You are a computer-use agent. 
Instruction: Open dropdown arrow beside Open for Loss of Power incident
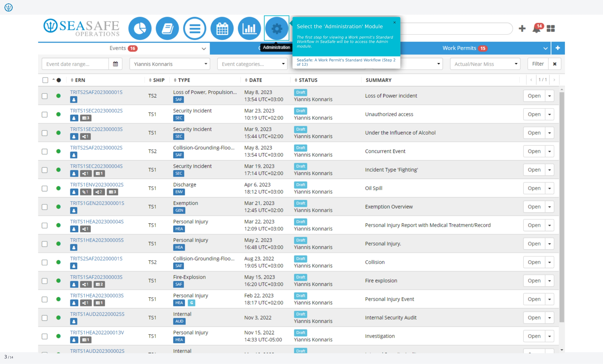click(550, 96)
